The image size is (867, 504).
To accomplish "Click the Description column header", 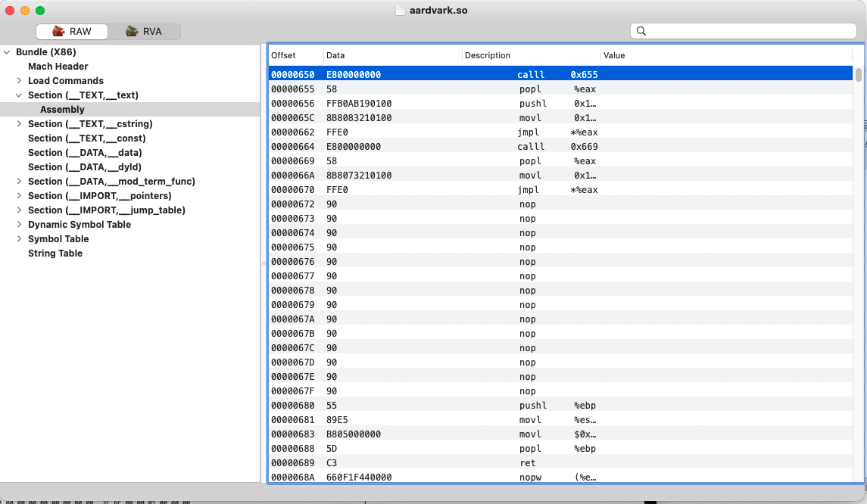I will pyautogui.click(x=532, y=55).
